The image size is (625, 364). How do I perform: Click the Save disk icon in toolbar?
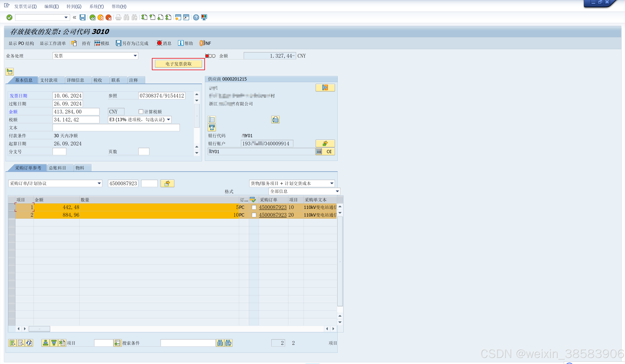click(83, 17)
